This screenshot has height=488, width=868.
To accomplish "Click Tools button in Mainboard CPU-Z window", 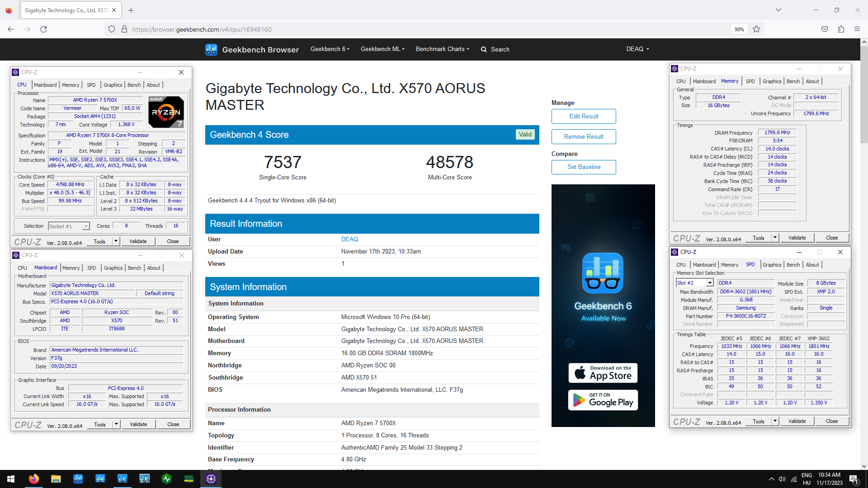I will (x=100, y=424).
